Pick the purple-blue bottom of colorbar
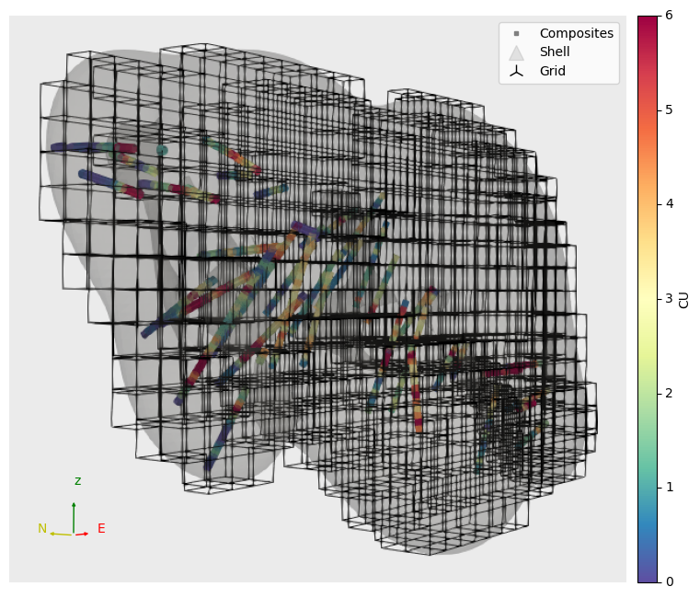 648,577
